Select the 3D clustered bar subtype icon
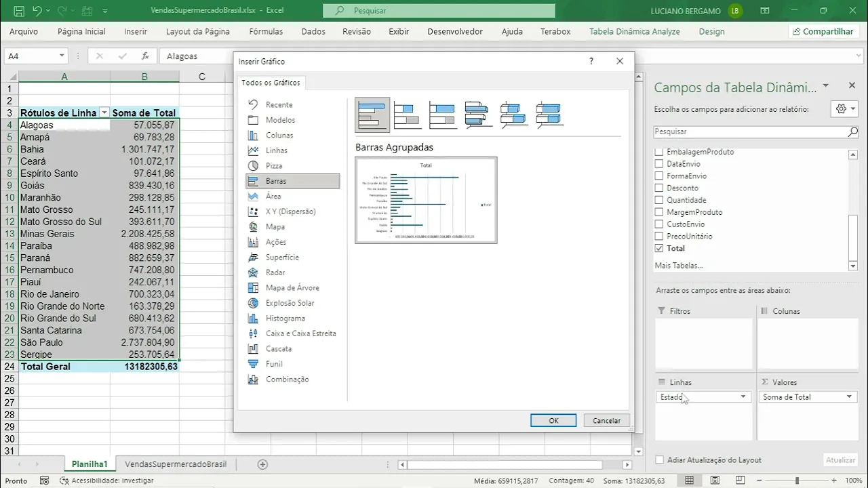 (478, 115)
